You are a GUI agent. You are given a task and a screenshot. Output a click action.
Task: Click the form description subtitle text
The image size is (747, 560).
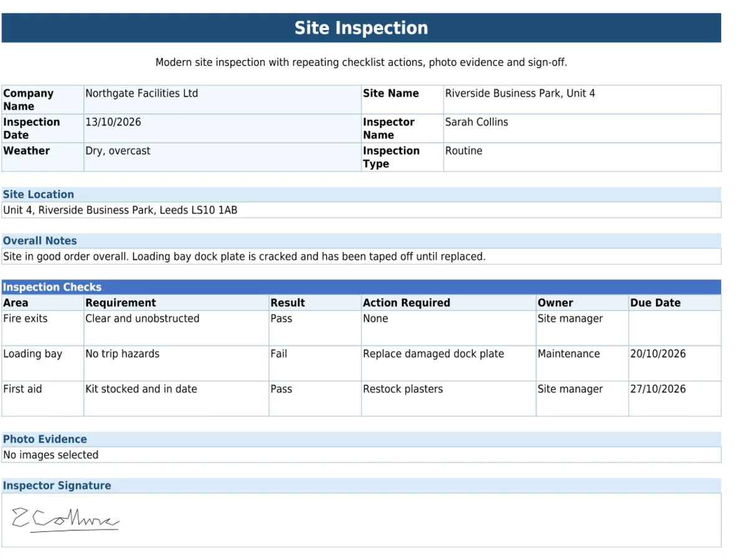[361, 62]
